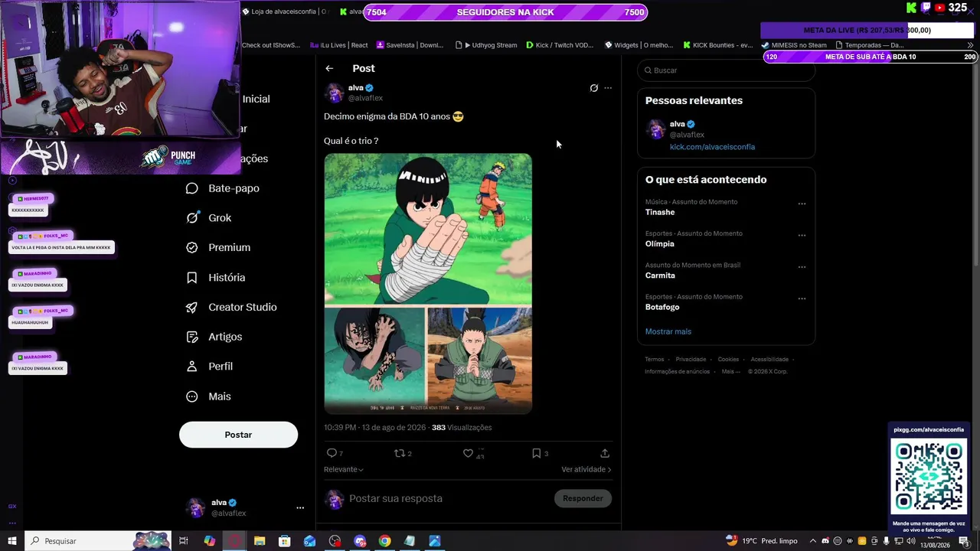Image resolution: width=980 pixels, height=551 pixels.
Task: Go back using the Post arrow
Action: (329, 69)
